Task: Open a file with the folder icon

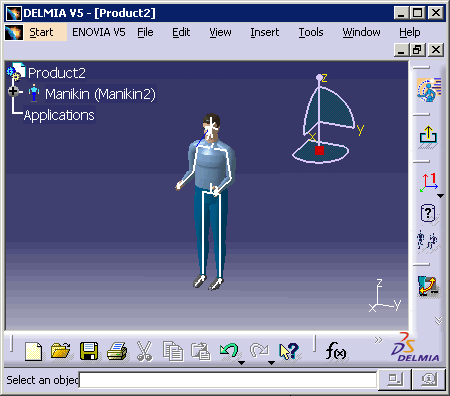Action: 61,351
